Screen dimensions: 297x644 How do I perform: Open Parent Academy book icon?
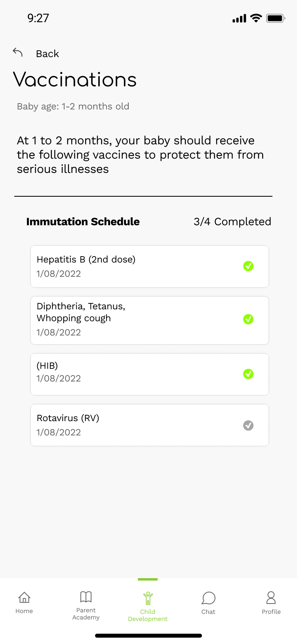(86, 597)
